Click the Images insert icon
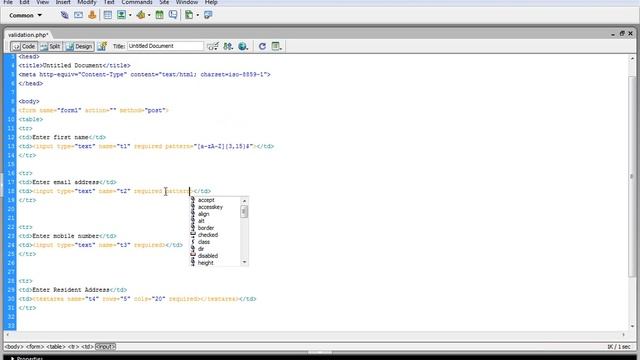This screenshot has height=360, width=640. tap(121, 15)
